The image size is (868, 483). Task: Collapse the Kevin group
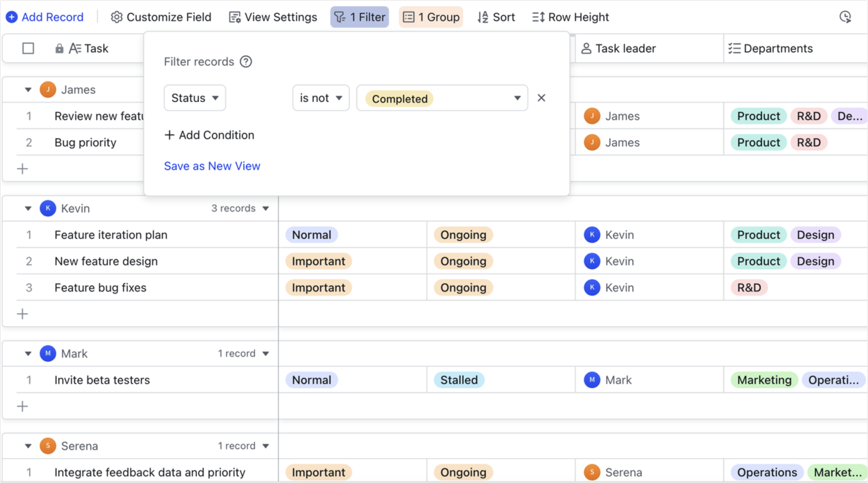click(28, 208)
